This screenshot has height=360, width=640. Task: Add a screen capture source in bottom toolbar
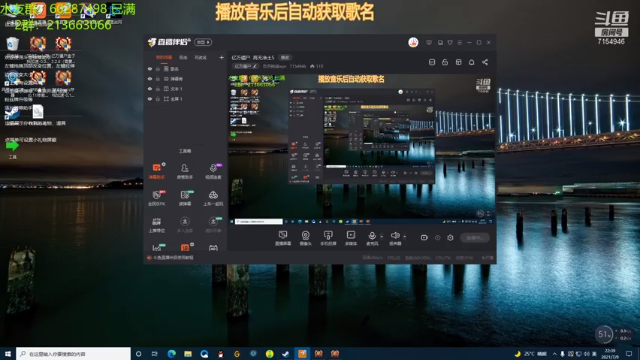point(282,238)
